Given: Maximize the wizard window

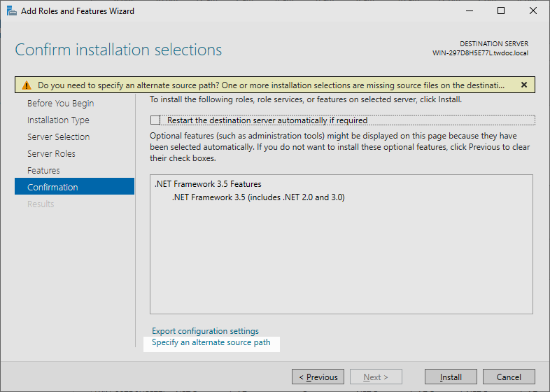Looking at the screenshot, I should tap(501, 11).
